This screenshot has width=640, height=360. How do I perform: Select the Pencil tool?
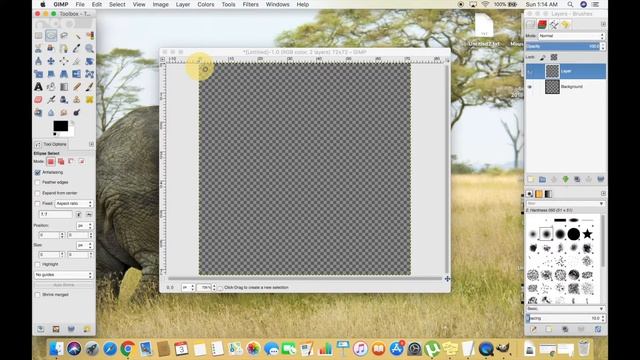tap(77, 87)
